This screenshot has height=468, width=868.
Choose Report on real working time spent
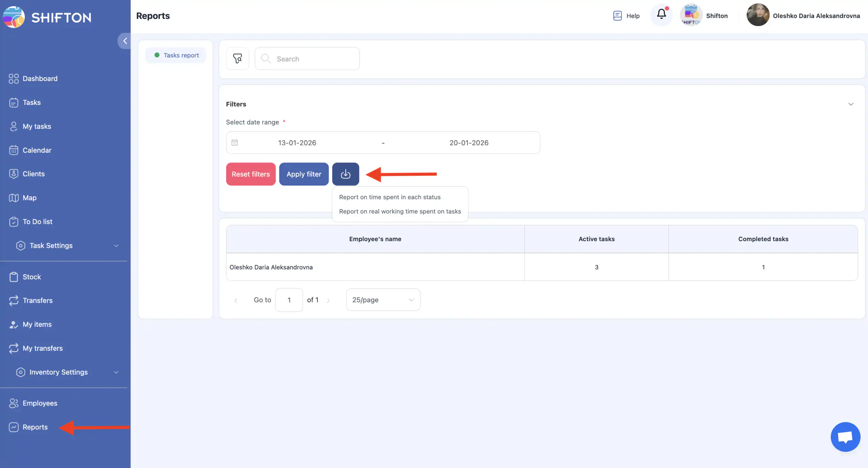pyautogui.click(x=400, y=211)
